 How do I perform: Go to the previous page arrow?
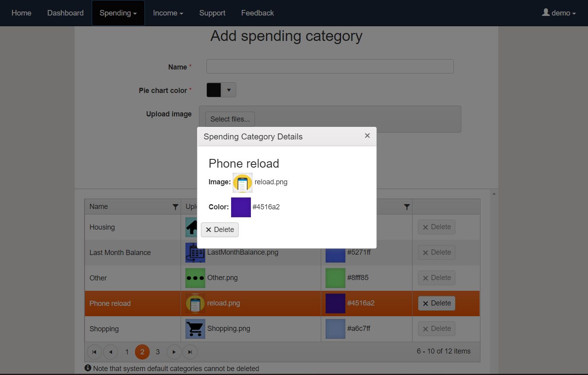(110, 352)
